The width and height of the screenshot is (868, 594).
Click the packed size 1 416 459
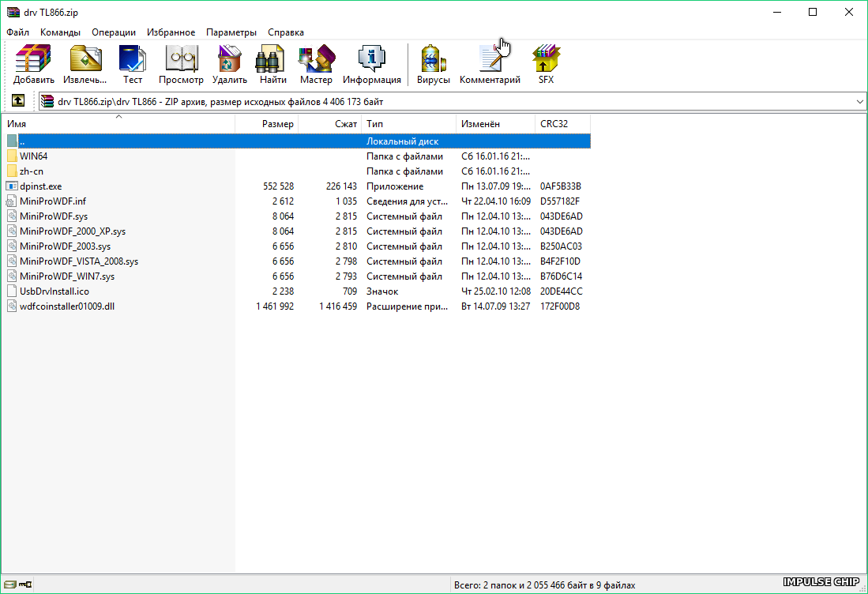(x=338, y=306)
